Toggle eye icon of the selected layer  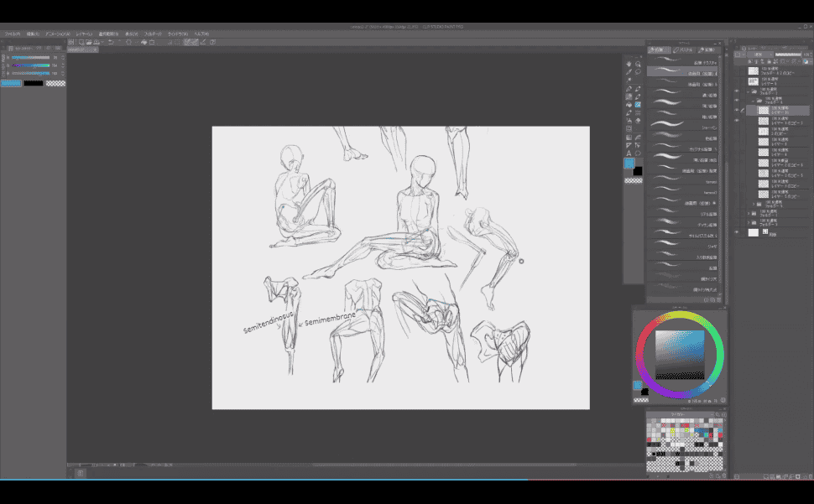click(x=737, y=109)
